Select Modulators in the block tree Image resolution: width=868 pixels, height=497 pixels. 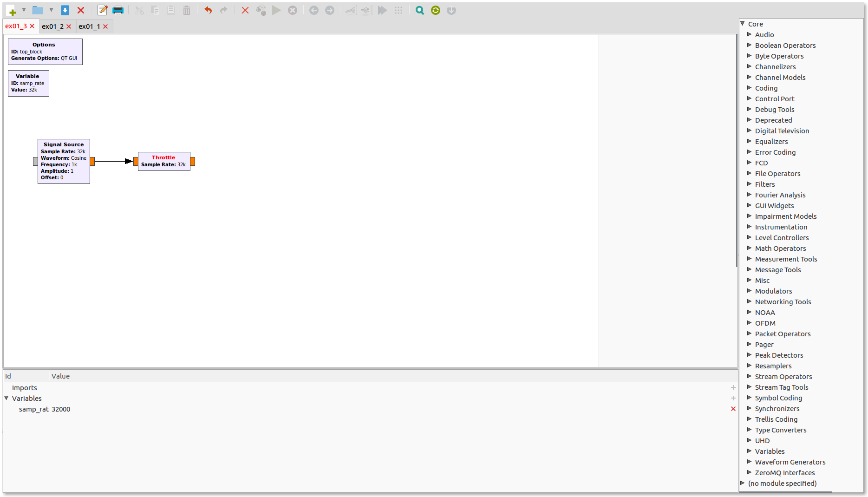[773, 291]
